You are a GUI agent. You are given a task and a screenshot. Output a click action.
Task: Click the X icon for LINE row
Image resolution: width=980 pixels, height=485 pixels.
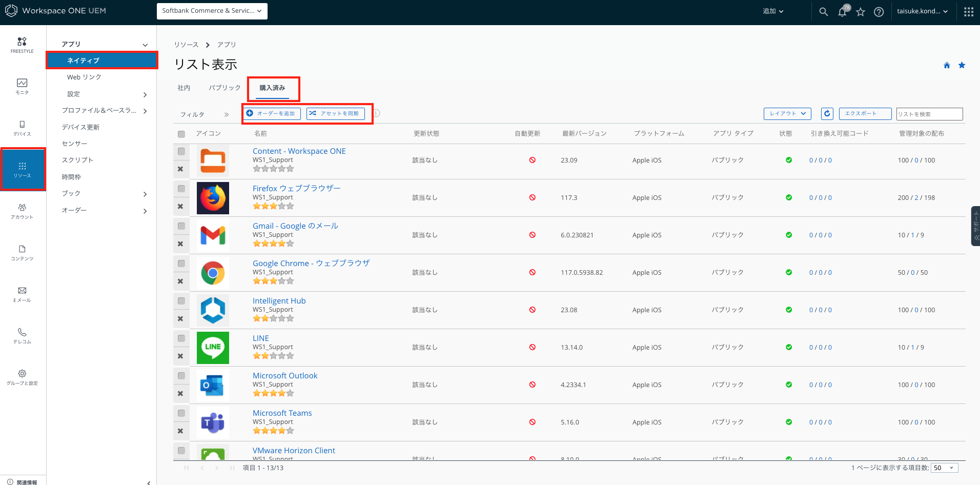[180, 356]
